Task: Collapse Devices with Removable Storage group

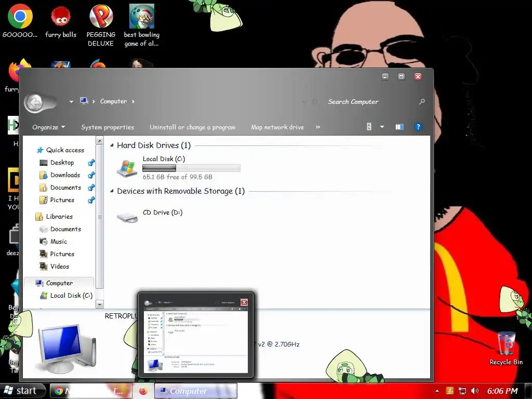Action: point(112,191)
